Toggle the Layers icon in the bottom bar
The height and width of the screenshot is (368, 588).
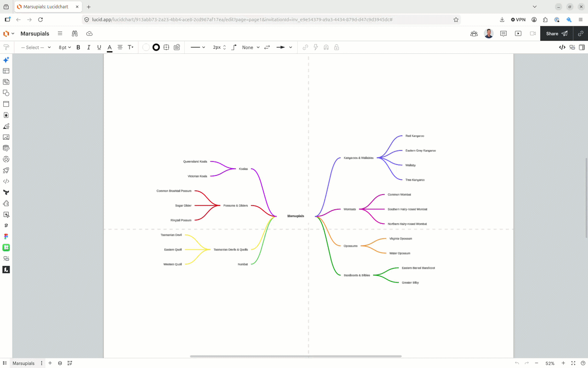(x=60, y=363)
